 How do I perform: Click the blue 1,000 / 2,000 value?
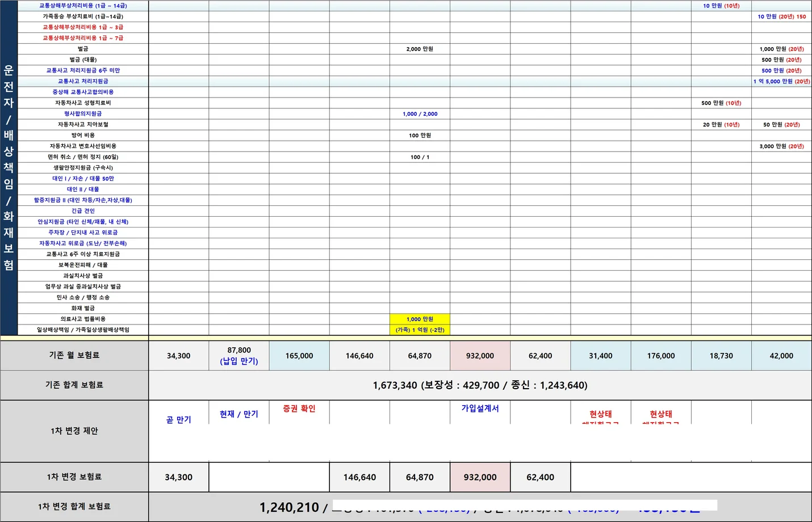pyautogui.click(x=420, y=113)
